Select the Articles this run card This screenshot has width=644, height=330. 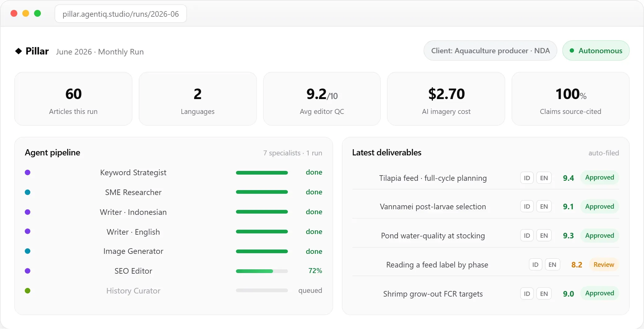[x=73, y=99]
